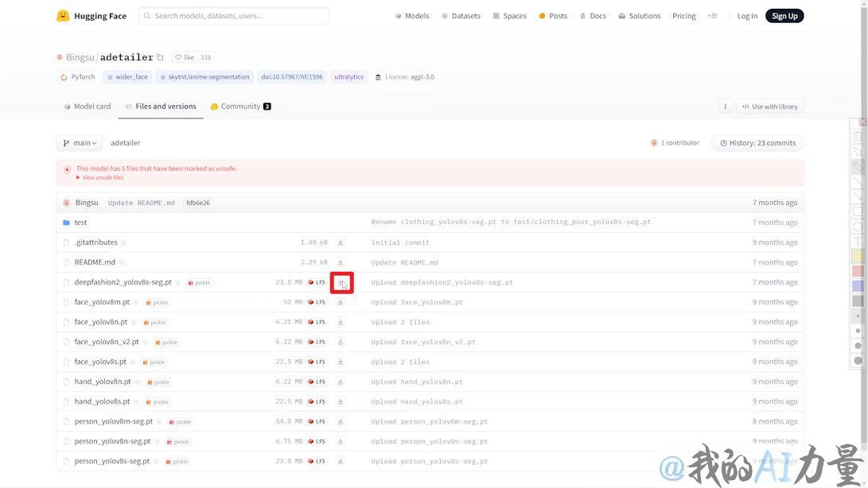Screen dimensions: 868x488
Task: Download the person_yolov8s-seg.pt file
Action: (341, 462)
